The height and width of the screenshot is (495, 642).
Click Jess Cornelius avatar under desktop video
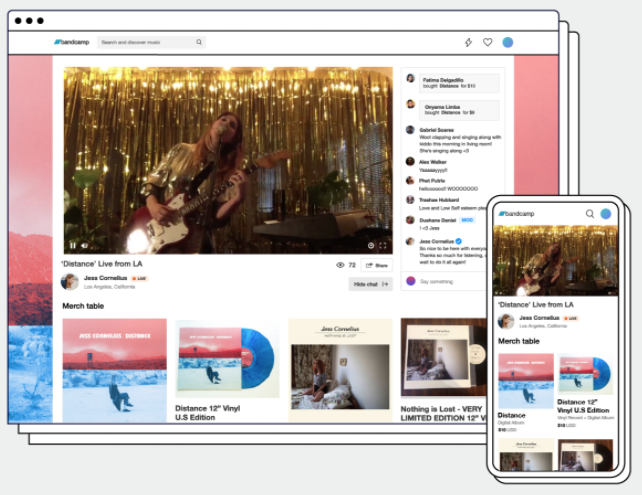70,282
